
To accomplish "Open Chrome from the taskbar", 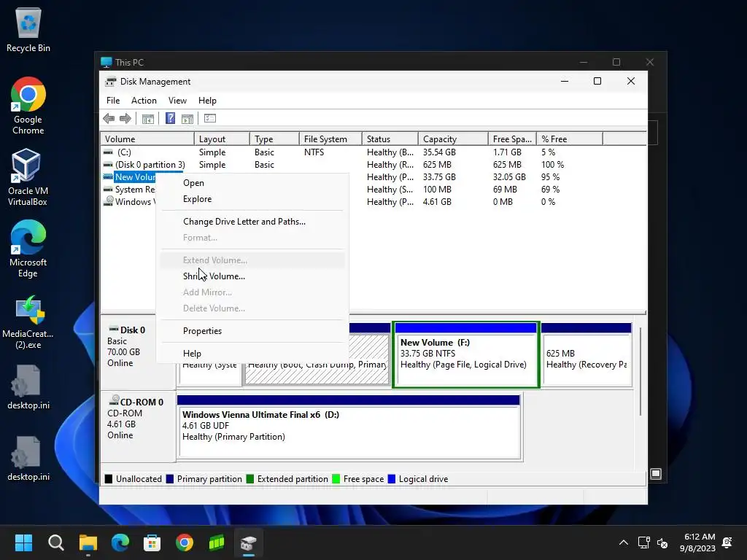I will (185, 542).
